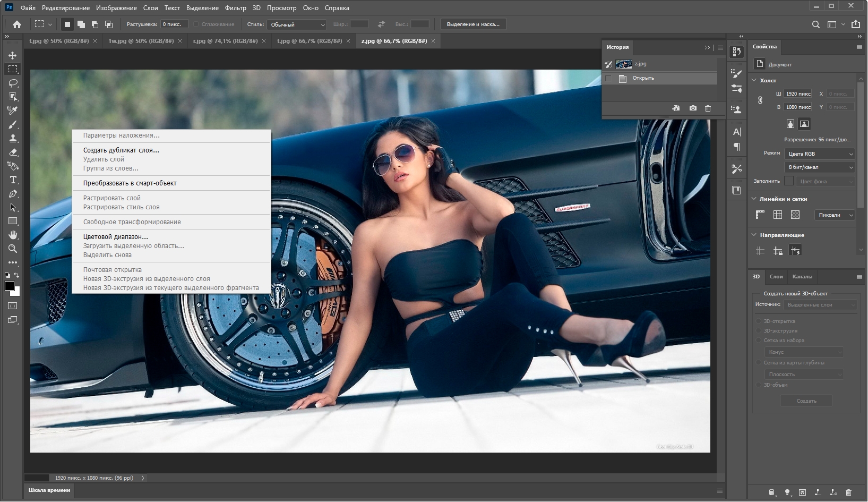Open the Фильтр menu

click(235, 8)
